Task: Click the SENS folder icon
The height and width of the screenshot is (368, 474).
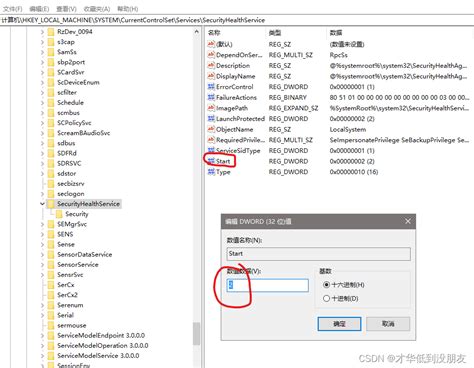Action: [51, 234]
